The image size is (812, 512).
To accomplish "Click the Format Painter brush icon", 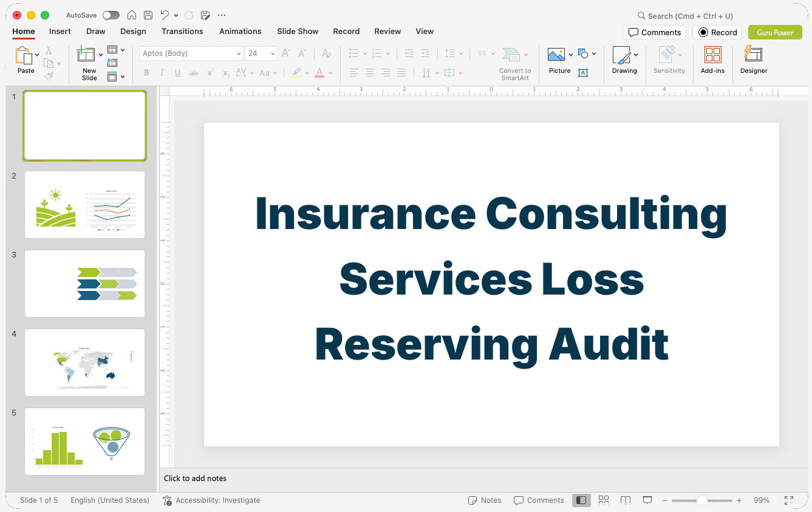I will (49, 76).
